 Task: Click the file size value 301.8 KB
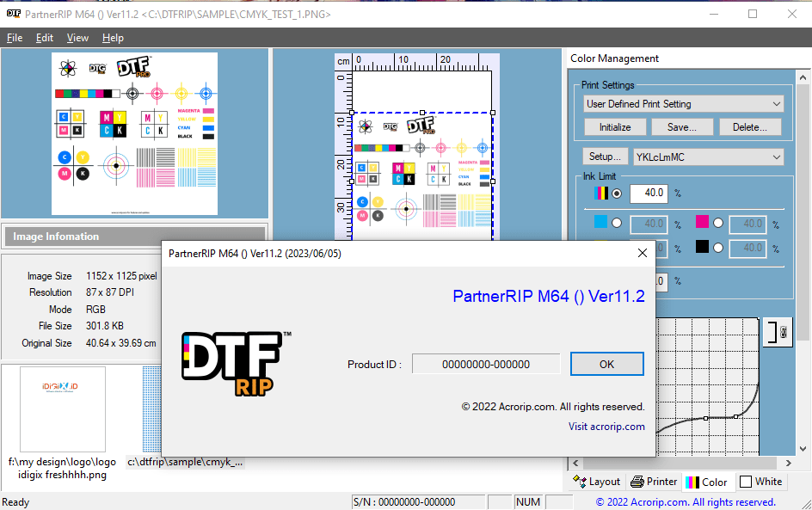(105, 326)
